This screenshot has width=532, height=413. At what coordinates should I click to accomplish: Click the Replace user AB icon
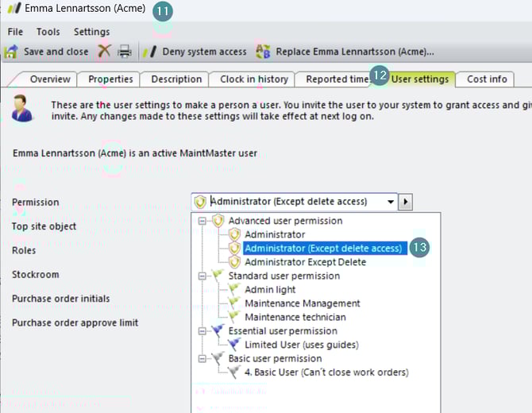[x=263, y=52]
